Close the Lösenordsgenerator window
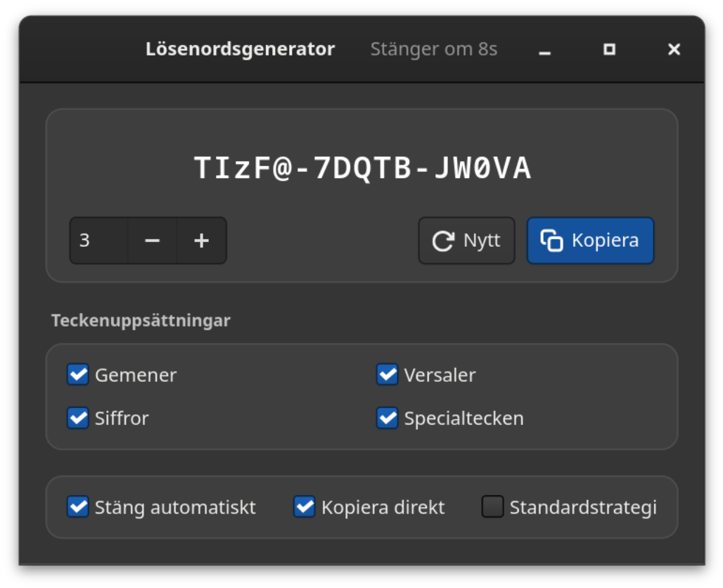 (x=674, y=49)
